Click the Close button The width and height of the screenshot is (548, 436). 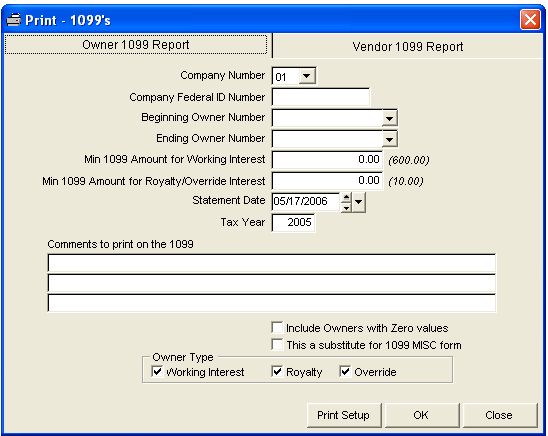tap(499, 415)
